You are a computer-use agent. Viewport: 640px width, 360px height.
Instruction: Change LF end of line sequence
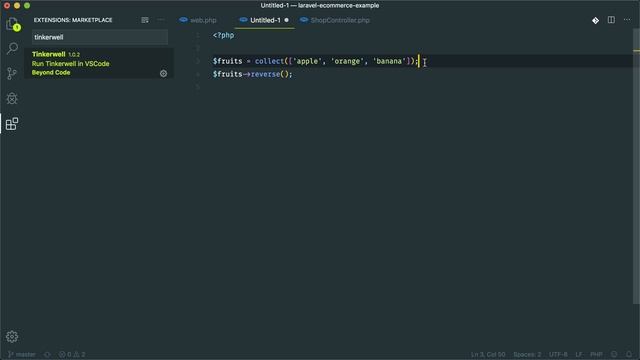tap(579, 354)
